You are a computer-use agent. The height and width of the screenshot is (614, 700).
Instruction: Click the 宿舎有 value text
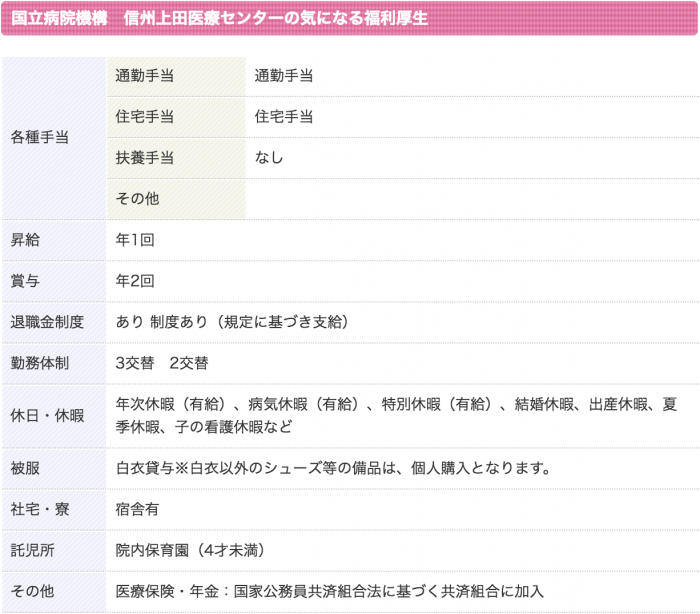point(138,509)
